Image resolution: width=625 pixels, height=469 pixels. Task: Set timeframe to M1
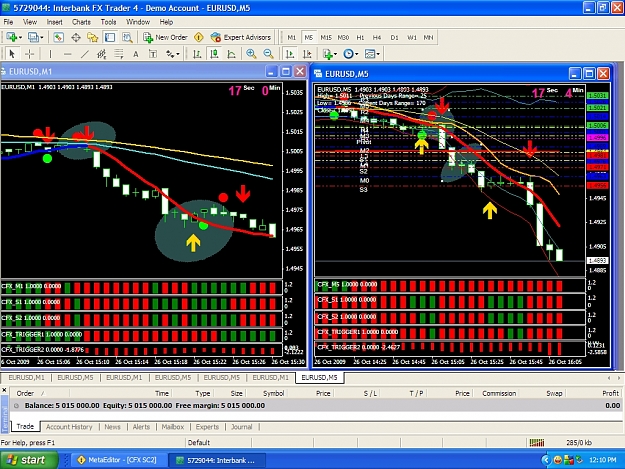point(292,37)
